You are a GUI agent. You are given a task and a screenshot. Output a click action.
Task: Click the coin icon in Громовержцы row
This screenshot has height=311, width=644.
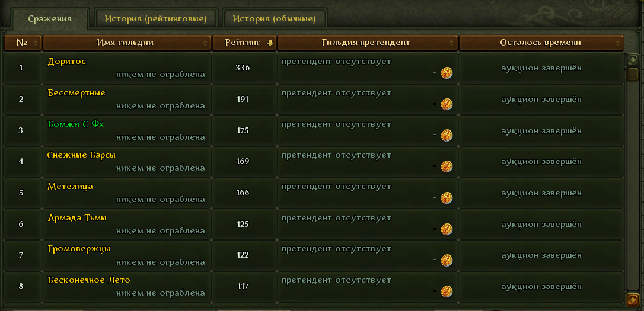coord(447,260)
